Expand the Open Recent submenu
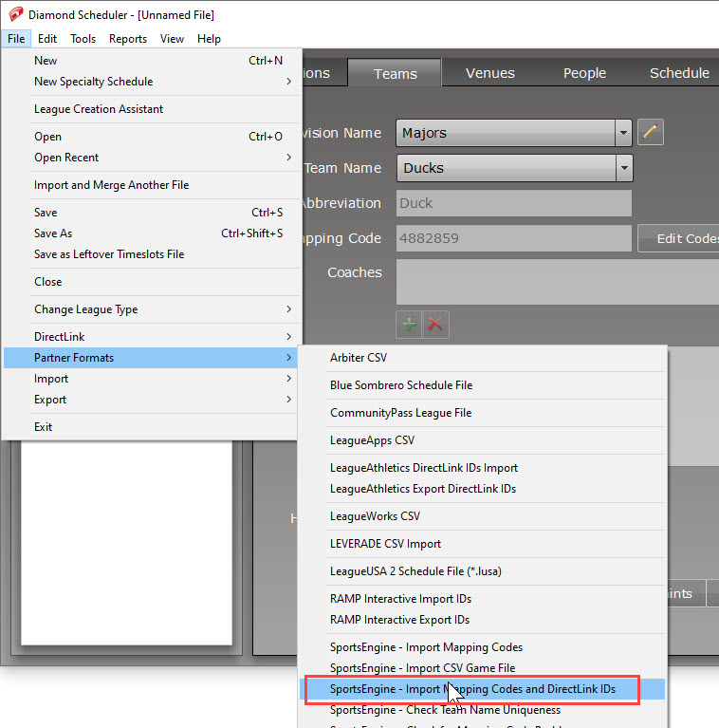The width and height of the screenshot is (719, 728). coord(152,158)
